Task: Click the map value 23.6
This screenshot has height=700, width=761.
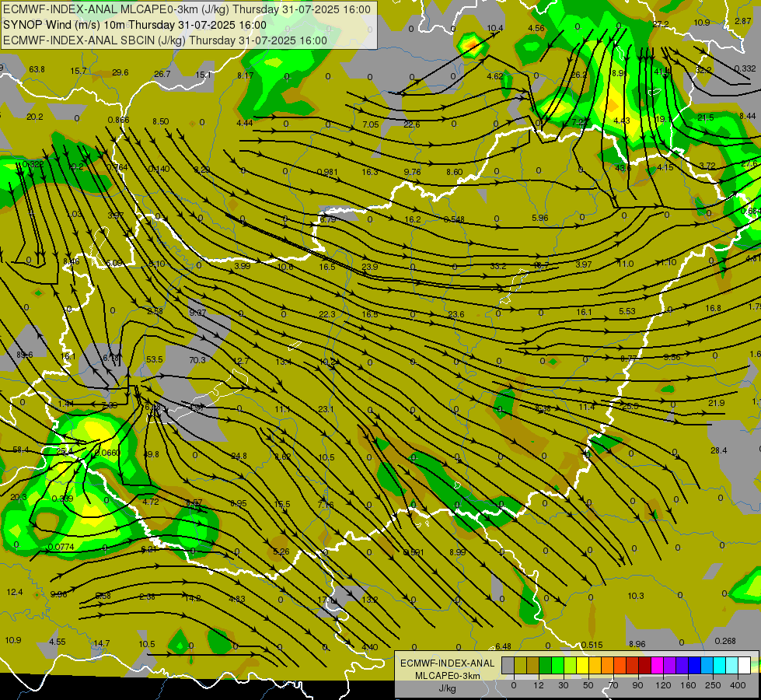Action: [456, 314]
